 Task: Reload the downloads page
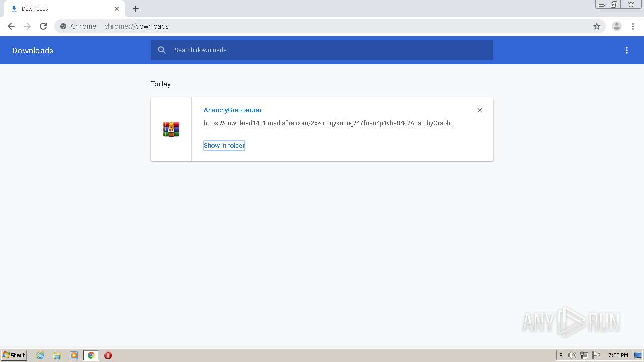click(x=43, y=26)
